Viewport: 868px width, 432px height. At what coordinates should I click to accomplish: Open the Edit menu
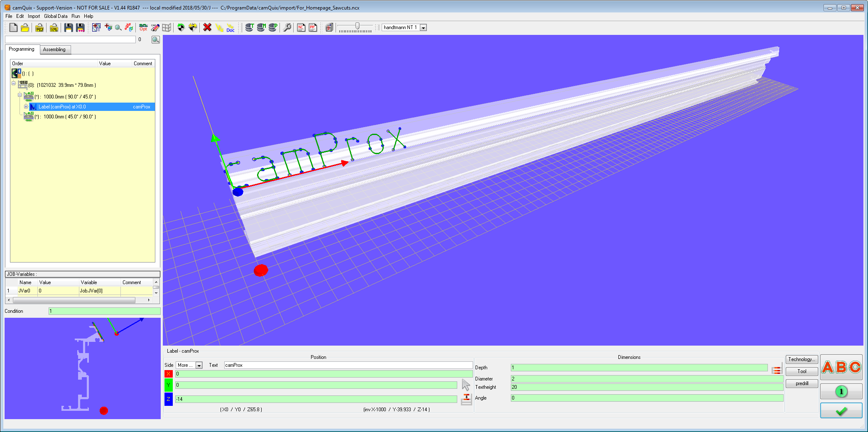[20, 16]
